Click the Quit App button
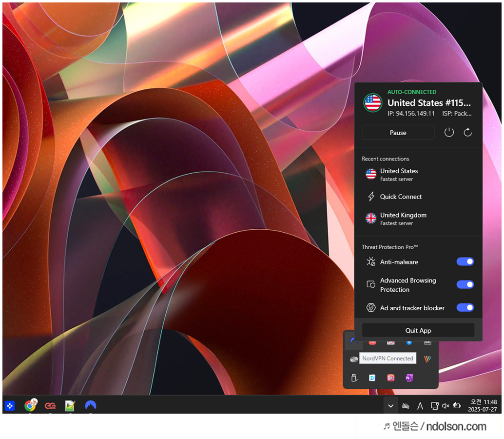The width and height of the screenshot is (504, 439). (418, 330)
